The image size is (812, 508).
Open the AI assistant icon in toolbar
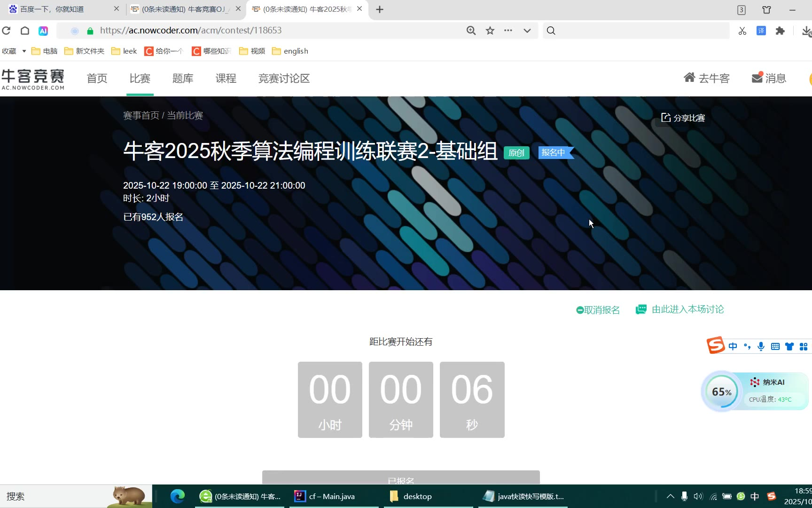43,31
